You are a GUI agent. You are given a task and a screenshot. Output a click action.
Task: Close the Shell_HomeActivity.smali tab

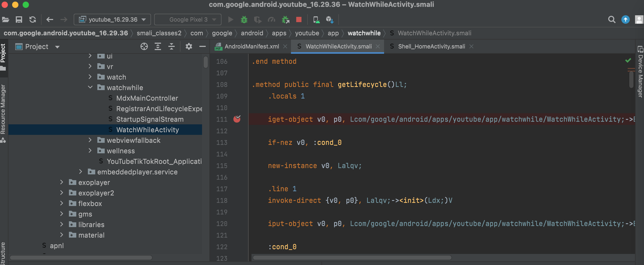click(471, 47)
